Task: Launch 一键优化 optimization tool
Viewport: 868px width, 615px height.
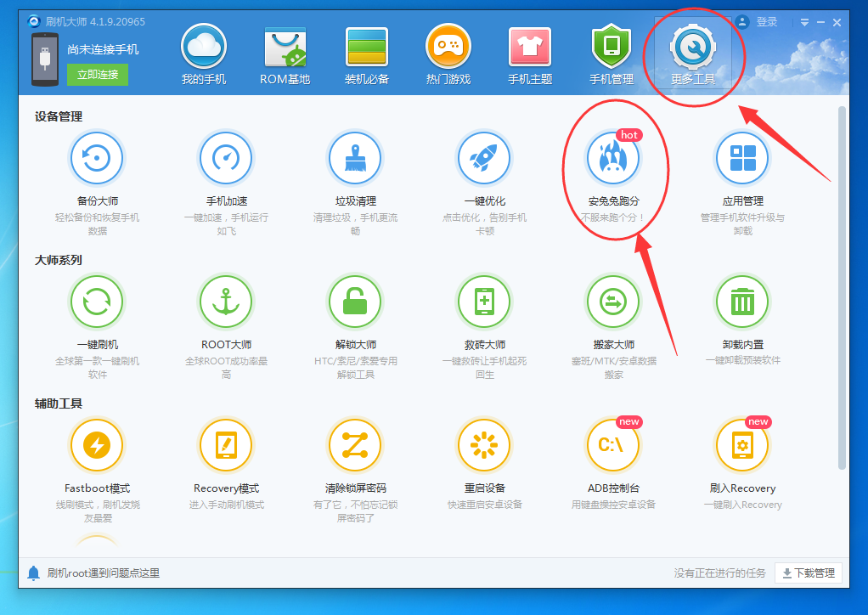Action: pyautogui.click(x=484, y=157)
